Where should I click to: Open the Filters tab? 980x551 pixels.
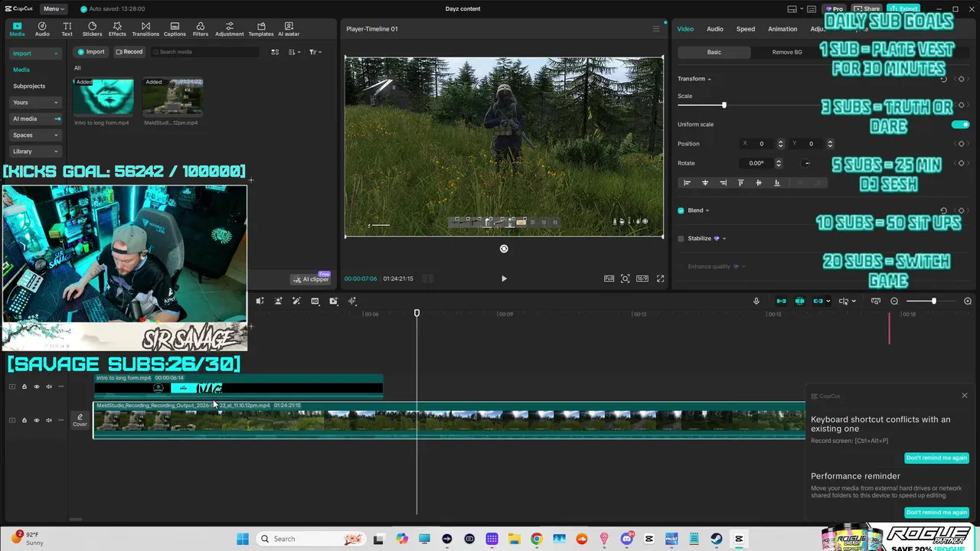click(201, 29)
